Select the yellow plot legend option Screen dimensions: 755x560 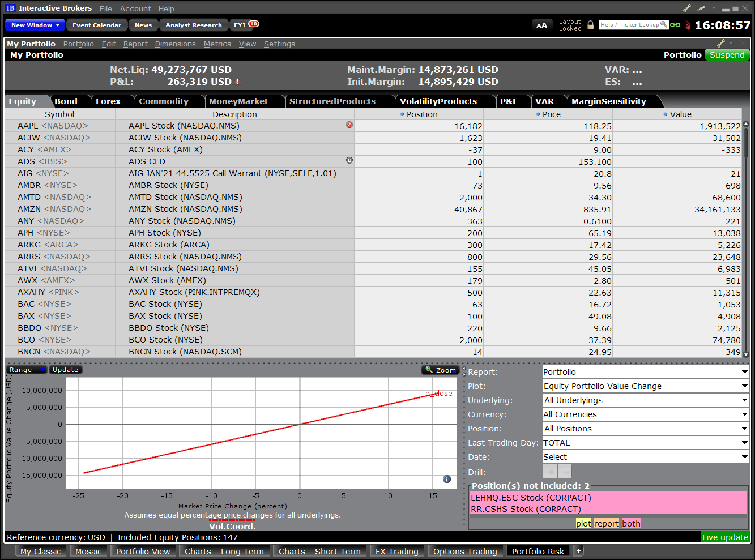[583, 524]
